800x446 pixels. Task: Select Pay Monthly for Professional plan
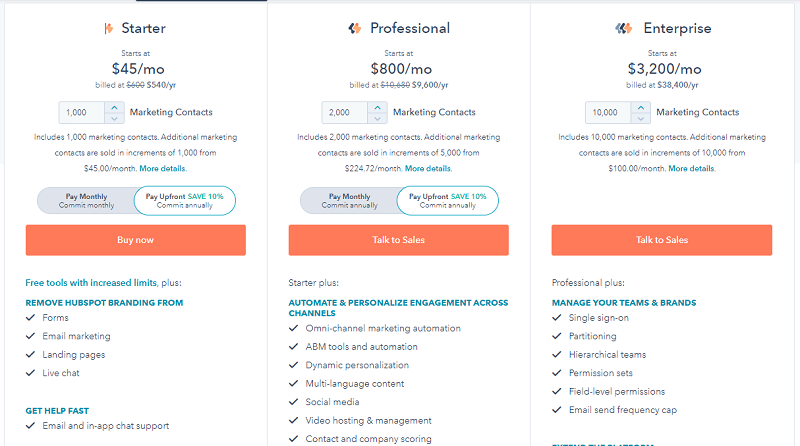pyautogui.click(x=349, y=201)
